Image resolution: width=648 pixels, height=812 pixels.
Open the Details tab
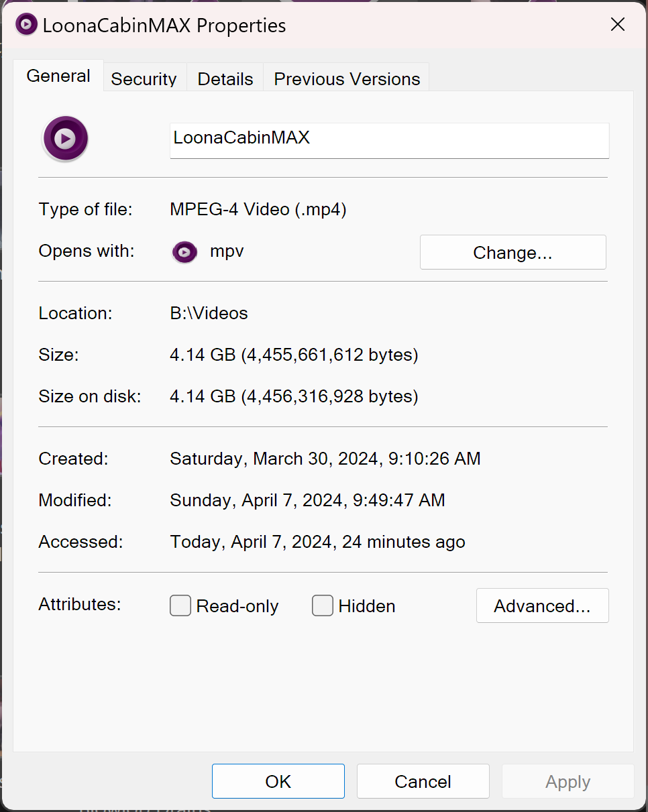(x=225, y=79)
